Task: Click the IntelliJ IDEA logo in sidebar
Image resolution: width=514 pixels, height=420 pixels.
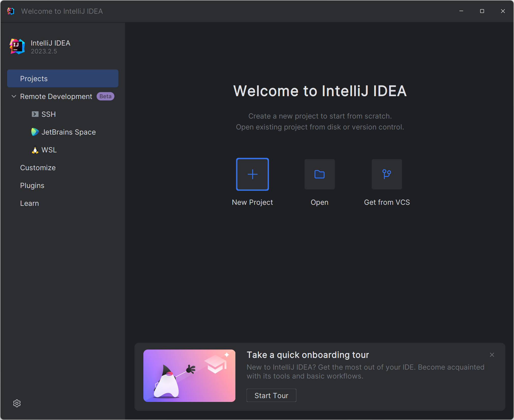Action: coord(17,47)
